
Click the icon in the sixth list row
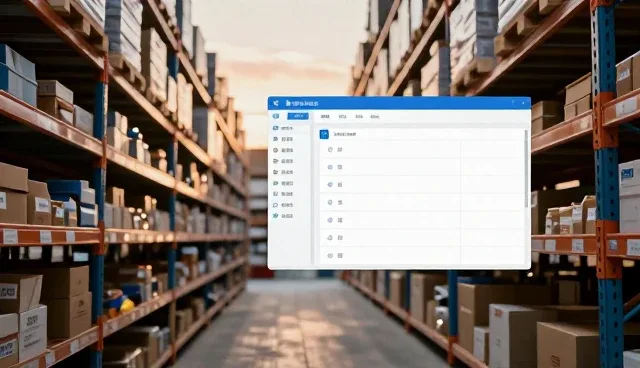tap(330, 238)
